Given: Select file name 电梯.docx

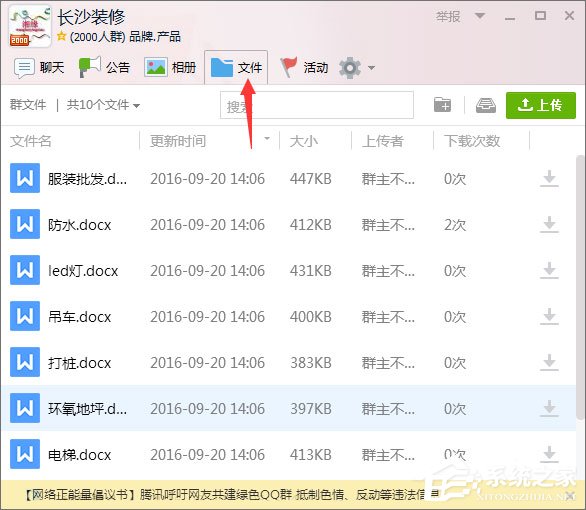Looking at the screenshot, I should pyautogui.click(x=80, y=455).
